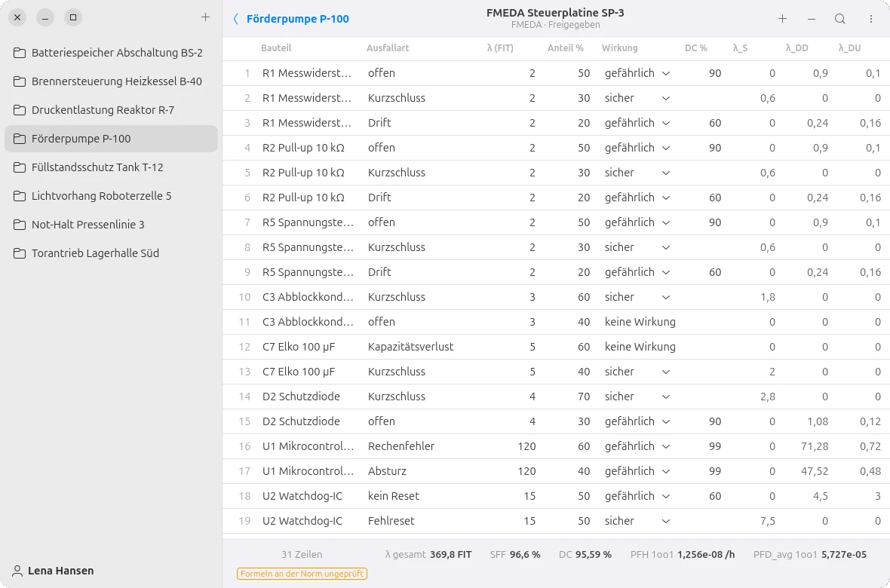Click the 71,28 λ_DD value
The width and height of the screenshot is (890, 588).
[814, 446]
